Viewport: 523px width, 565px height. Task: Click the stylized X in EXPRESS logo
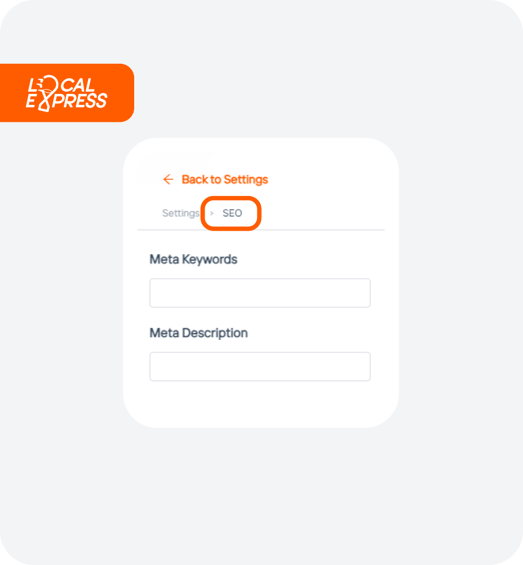pos(45,102)
